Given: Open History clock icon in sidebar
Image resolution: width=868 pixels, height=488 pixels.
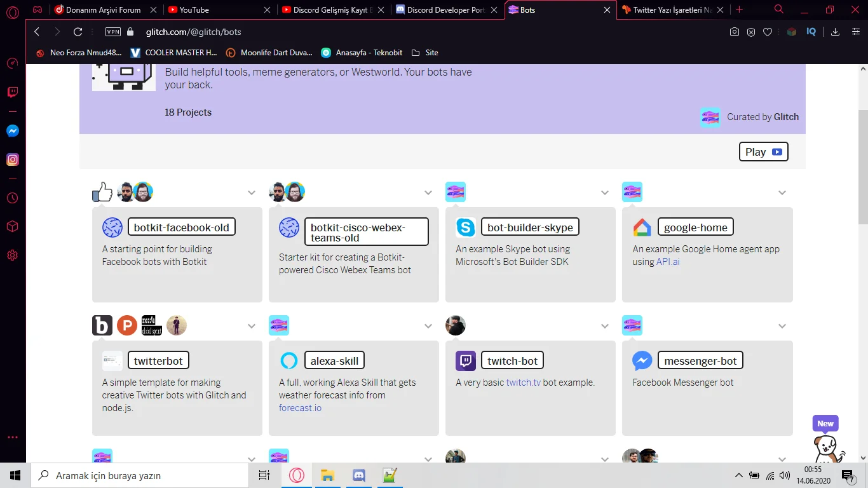Looking at the screenshot, I should click(13, 198).
